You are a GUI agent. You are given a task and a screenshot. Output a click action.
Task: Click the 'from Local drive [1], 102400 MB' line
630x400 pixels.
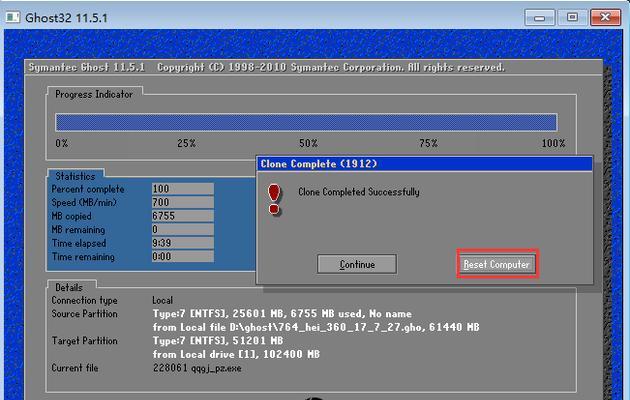click(x=236, y=354)
